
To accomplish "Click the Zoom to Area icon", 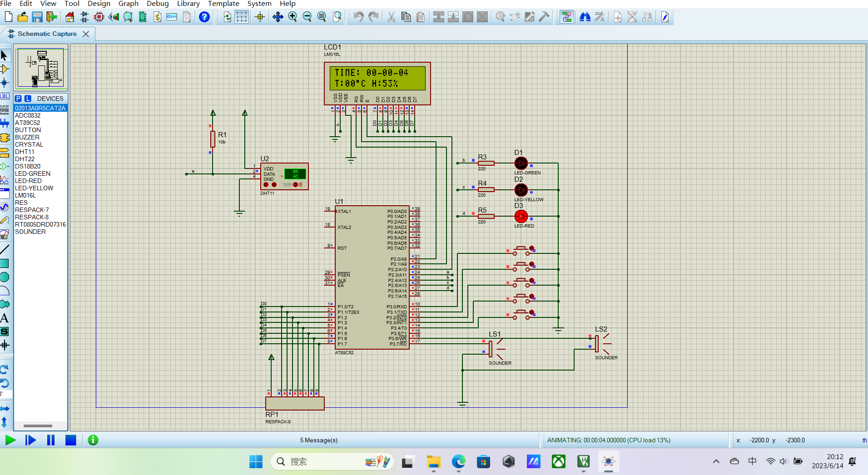I will point(337,17).
